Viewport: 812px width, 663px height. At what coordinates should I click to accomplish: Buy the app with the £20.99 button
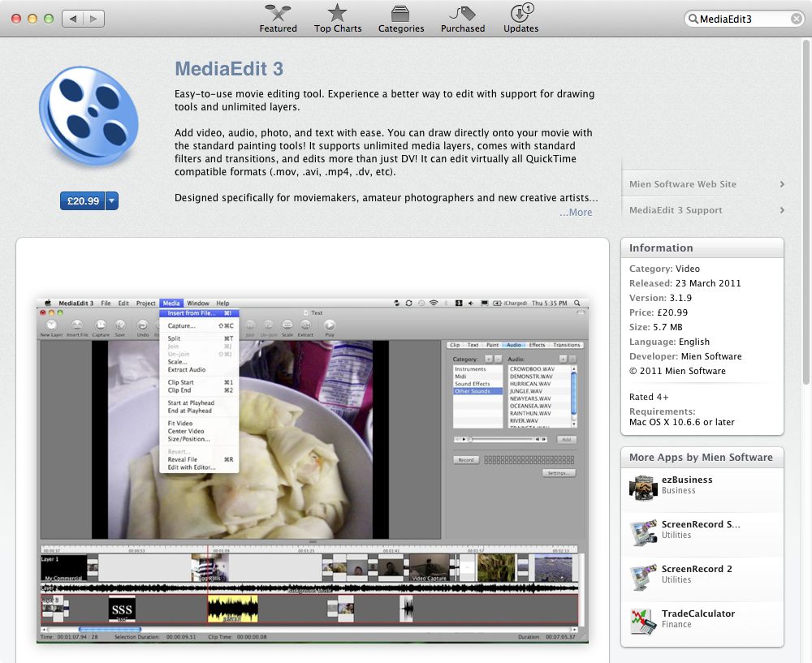[x=83, y=200]
